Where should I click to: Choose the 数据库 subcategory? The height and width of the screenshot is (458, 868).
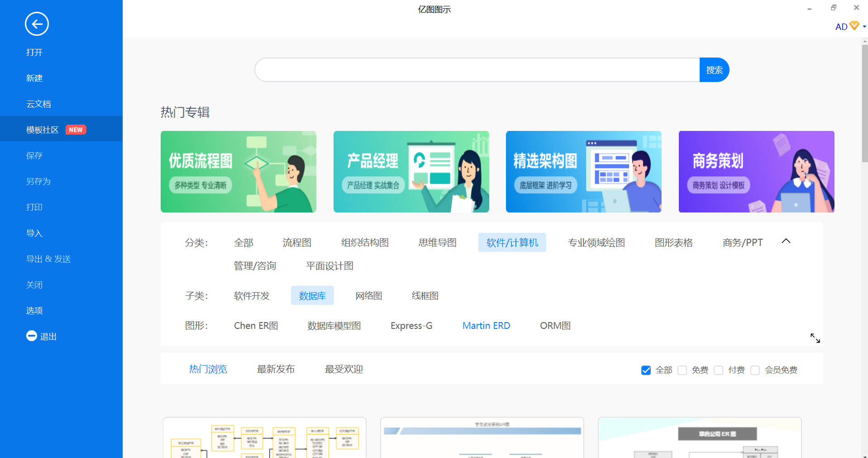coord(312,295)
